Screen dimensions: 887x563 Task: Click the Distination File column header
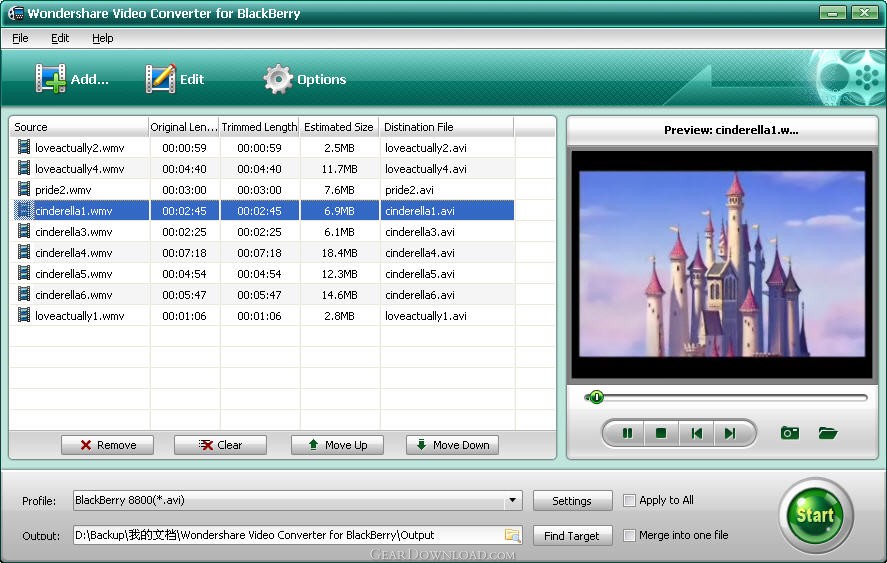(x=447, y=127)
